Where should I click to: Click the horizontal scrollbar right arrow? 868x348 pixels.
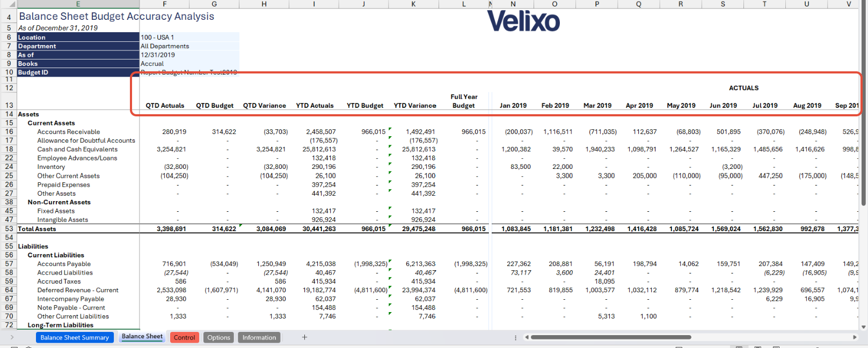pos(855,337)
